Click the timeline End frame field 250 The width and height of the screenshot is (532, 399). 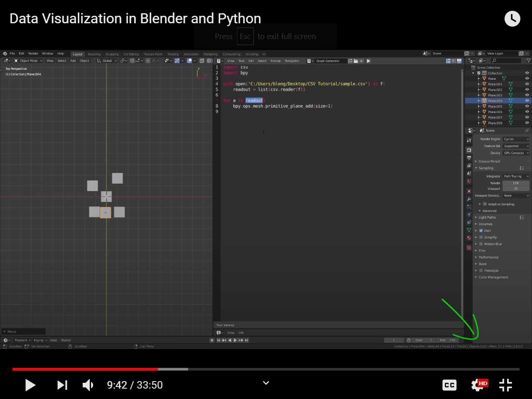[447, 340]
